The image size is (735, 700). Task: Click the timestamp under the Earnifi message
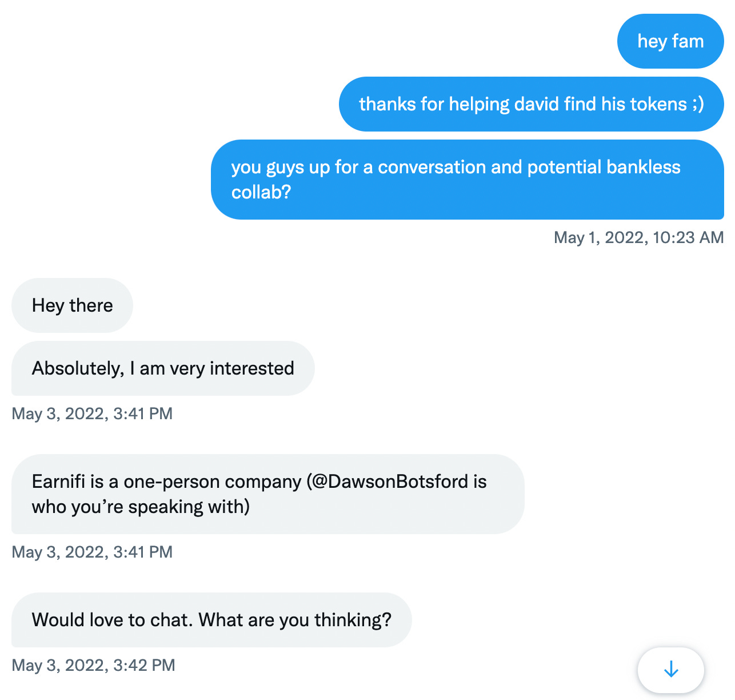pyautogui.click(x=92, y=552)
